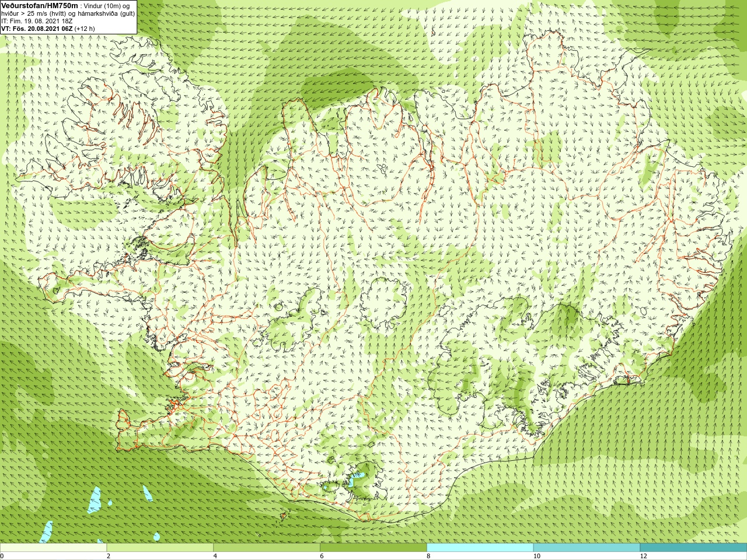Click the 'Veðurstofan/HM750m' title text
Screen dimensions: 747x560
(x=40, y=5)
